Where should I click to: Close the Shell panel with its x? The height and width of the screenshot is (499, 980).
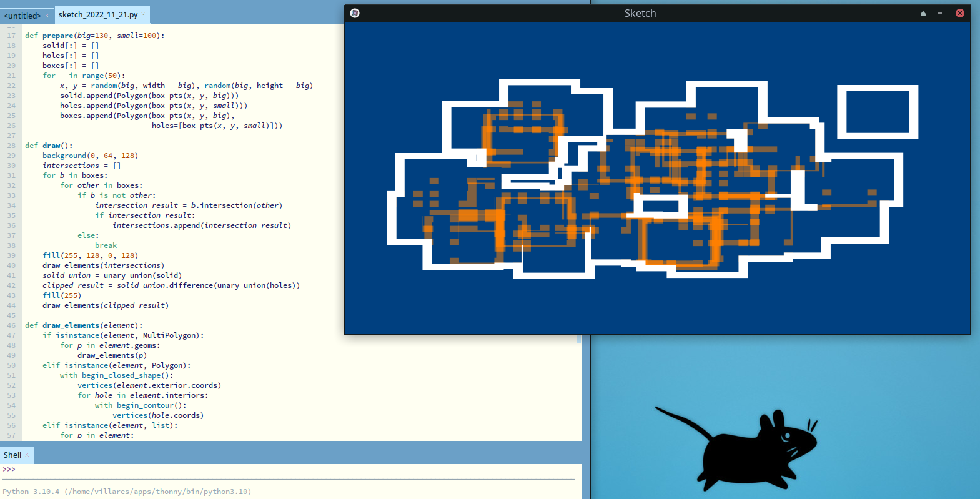[x=27, y=455]
